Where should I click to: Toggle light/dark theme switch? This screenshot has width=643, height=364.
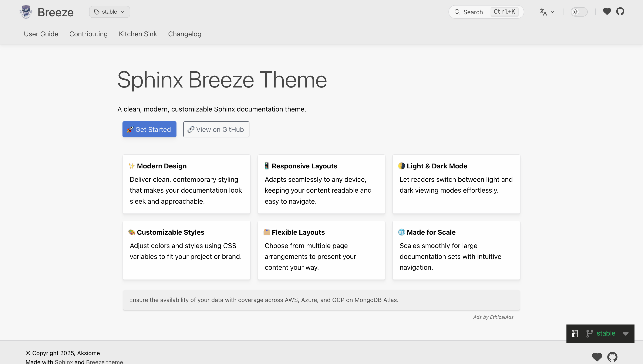pos(579,12)
